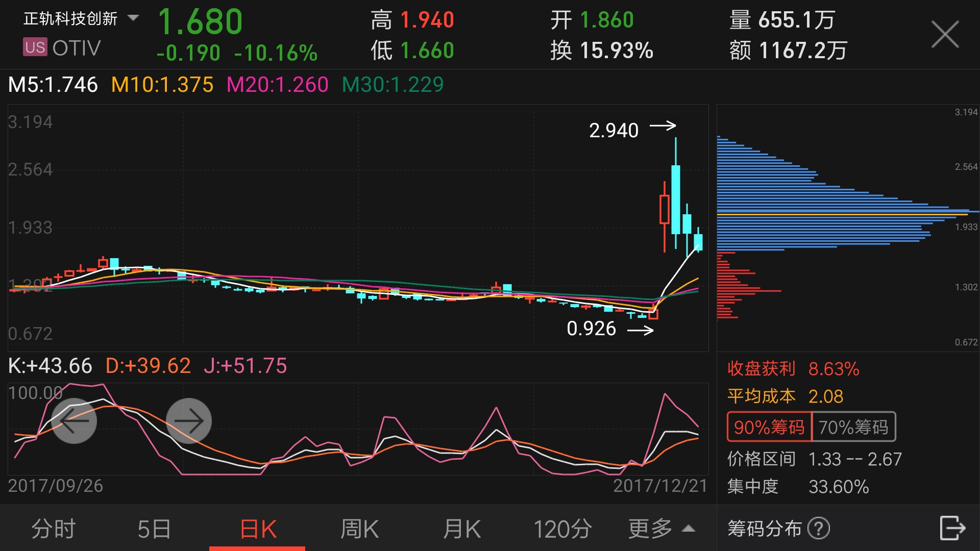This screenshot has width=980, height=551.
Task: Tap the export icon at bottom right
Action: pyautogui.click(x=952, y=528)
